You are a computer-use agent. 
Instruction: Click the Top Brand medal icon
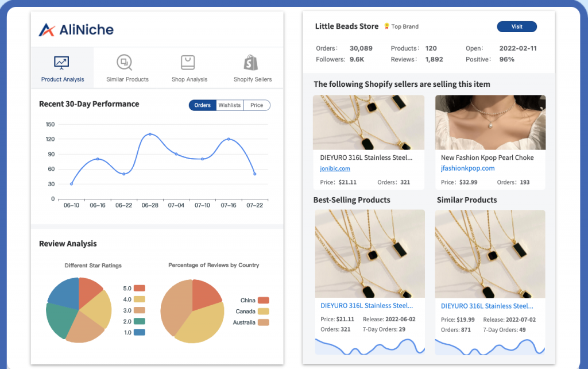pos(386,26)
